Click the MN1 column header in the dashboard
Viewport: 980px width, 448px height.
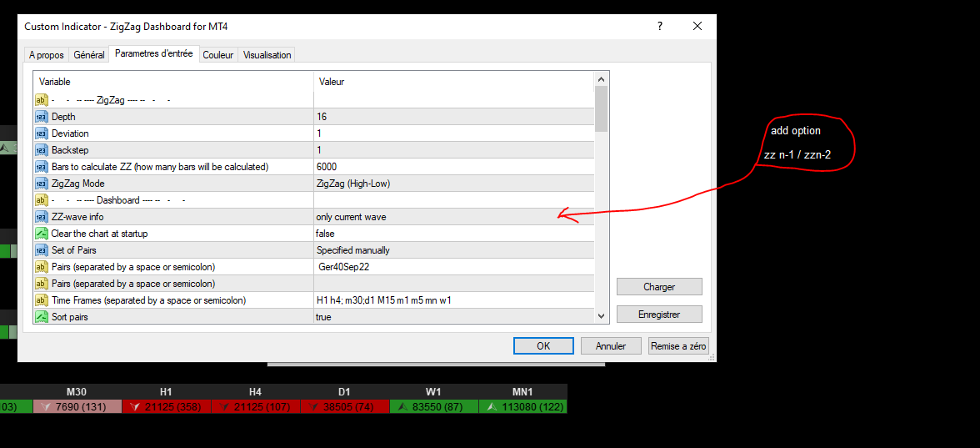522,392
